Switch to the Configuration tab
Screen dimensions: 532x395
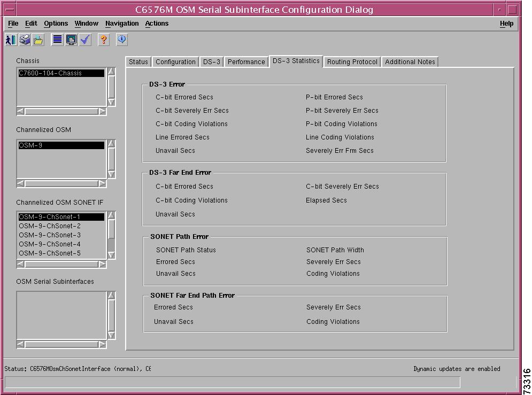click(175, 61)
